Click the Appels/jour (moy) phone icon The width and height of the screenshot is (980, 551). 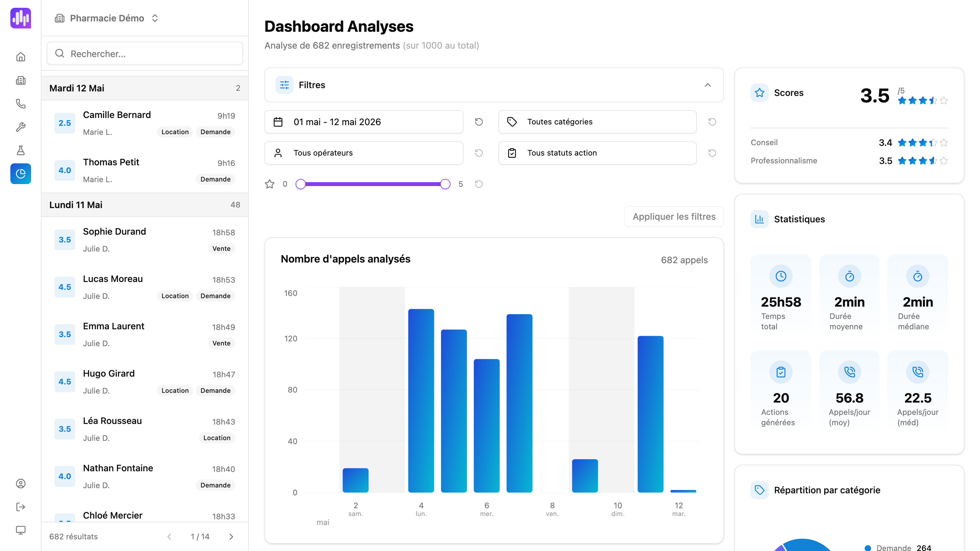[849, 372]
